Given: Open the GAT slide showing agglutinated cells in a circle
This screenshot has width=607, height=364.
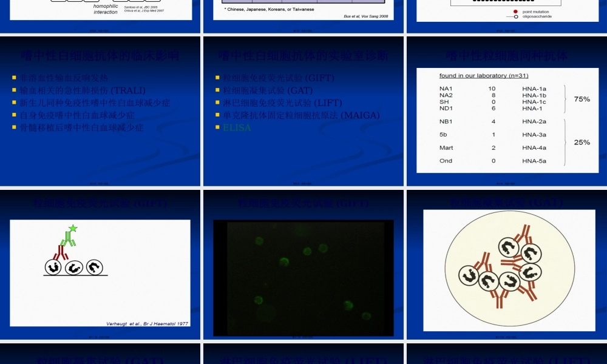Looking at the screenshot, I should click(506, 264).
